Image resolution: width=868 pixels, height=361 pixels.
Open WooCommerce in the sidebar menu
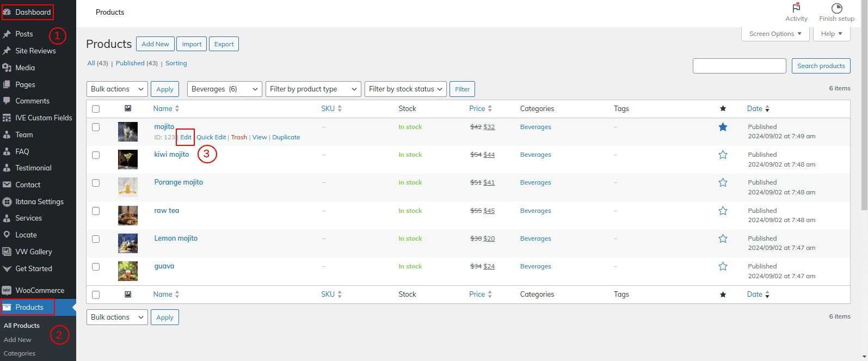coord(40,290)
